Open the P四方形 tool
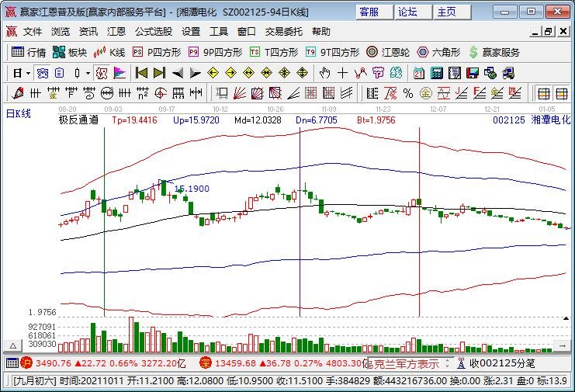This screenshot has width=575, height=392. pyautogui.click(x=157, y=52)
